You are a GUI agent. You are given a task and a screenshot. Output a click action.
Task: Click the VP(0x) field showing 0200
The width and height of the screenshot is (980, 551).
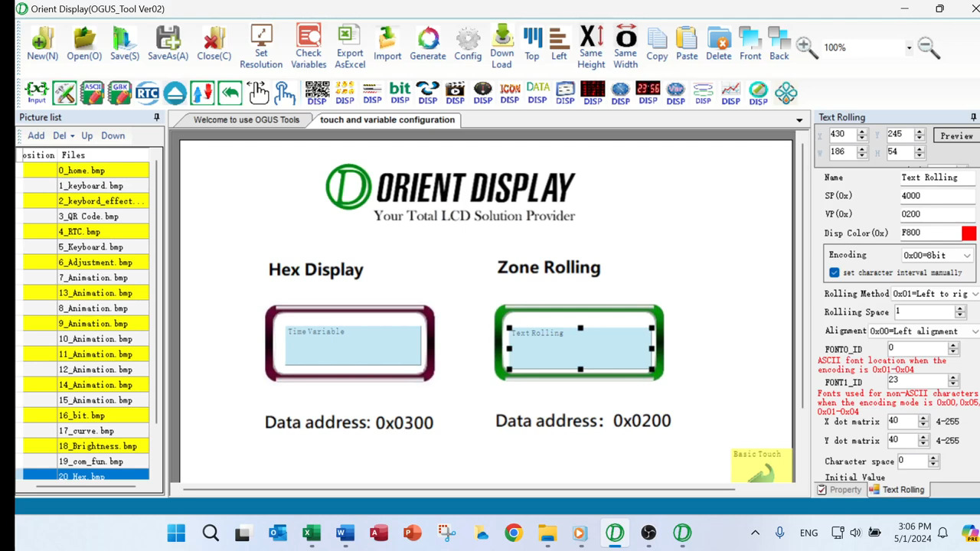[x=938, y=214]
